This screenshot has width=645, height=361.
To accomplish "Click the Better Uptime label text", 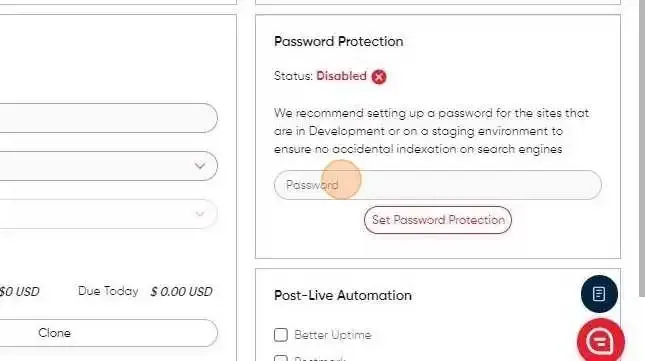I will click(333, 335).
